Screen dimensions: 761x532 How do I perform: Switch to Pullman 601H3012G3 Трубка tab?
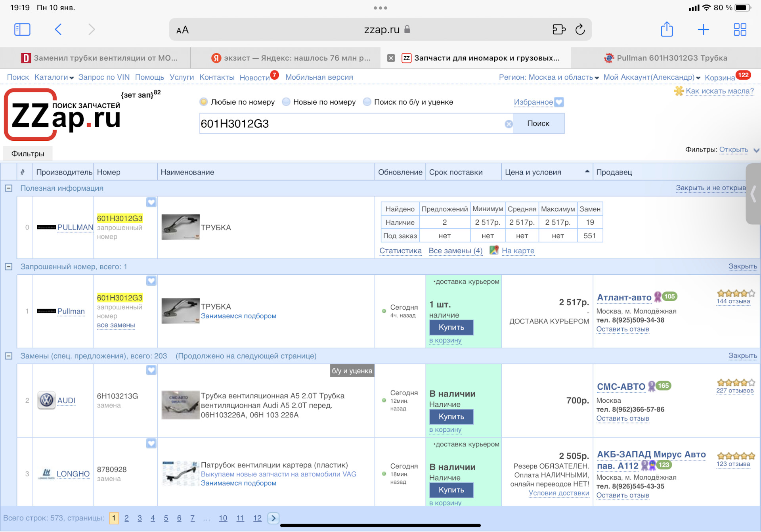[x=666, y=58]
